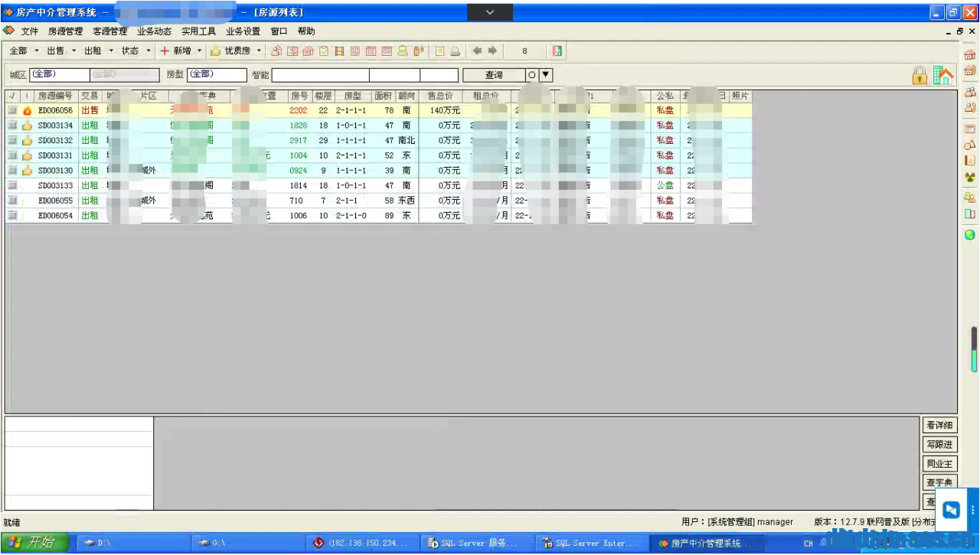Open the 房型 combo box
Viewport: 980px width, 555px height.
tap(217, 74)
